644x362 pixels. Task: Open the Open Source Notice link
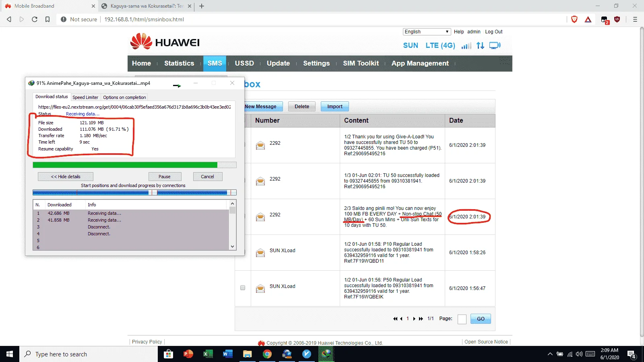(x=486, y=342)
